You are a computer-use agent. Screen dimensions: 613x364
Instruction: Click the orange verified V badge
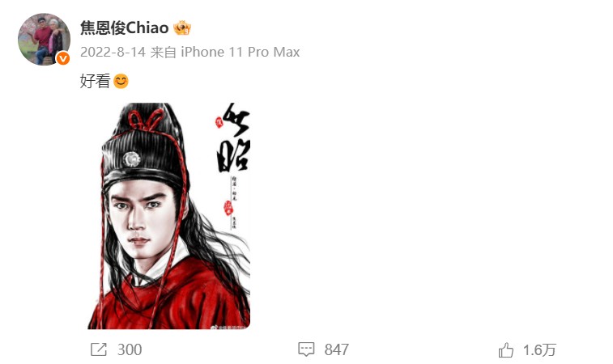coord(63,58)
